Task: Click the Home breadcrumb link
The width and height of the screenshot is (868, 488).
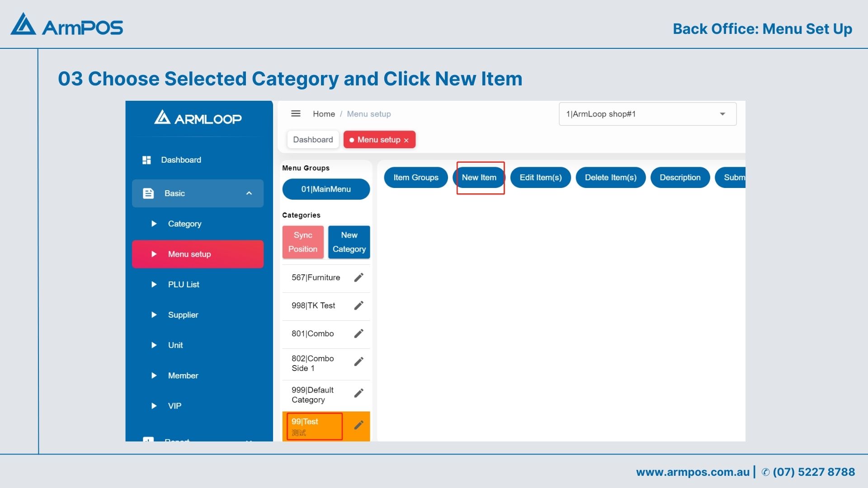Action: coord(324,114)
